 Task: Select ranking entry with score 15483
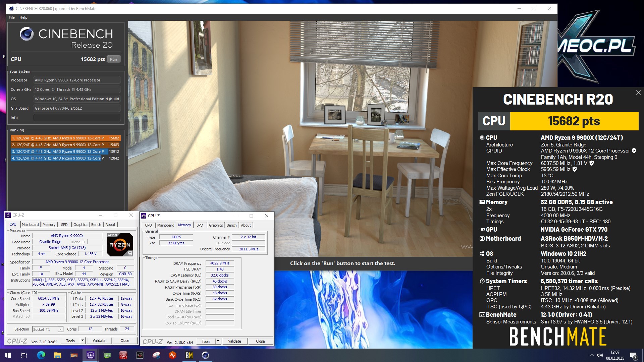pos(65,145)
